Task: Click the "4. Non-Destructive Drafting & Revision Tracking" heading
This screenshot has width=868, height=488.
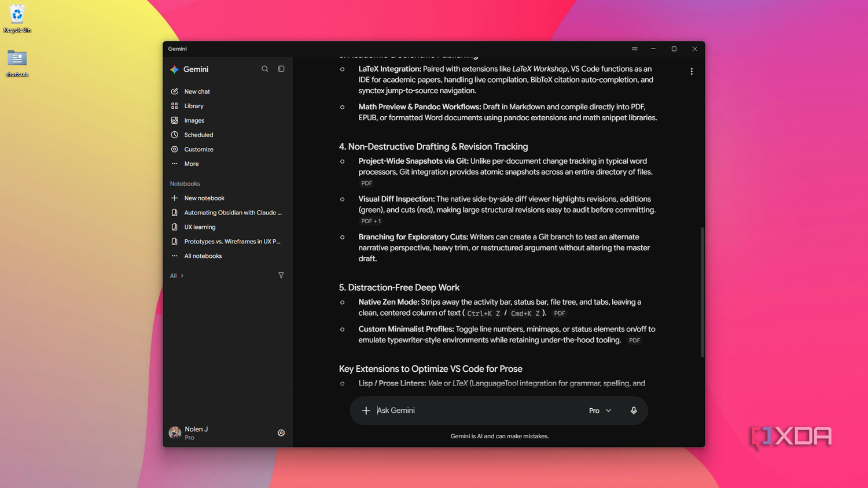Action: [x=433, y=147]
